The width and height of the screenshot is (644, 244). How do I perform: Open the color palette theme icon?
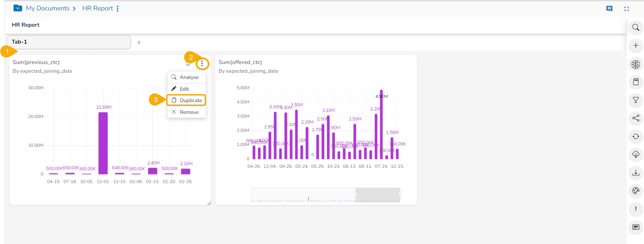636,191
